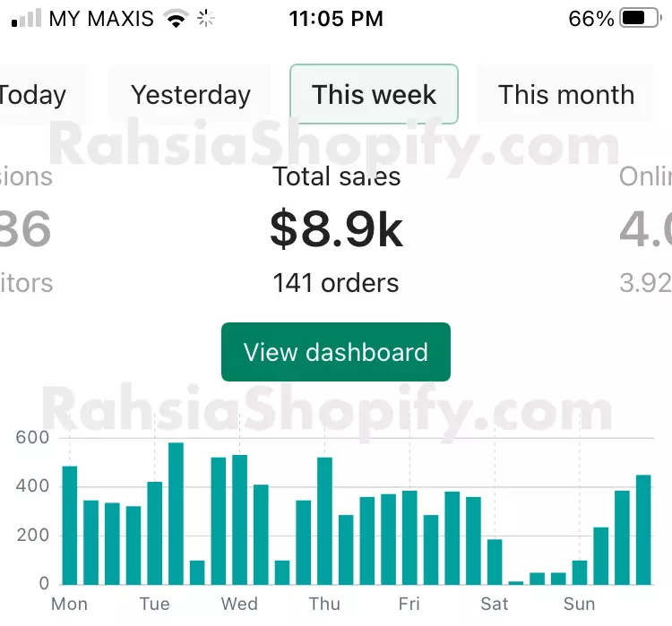Switch to the Today tab
This screenshot has width=672, height=626.
tap(33, 95)
